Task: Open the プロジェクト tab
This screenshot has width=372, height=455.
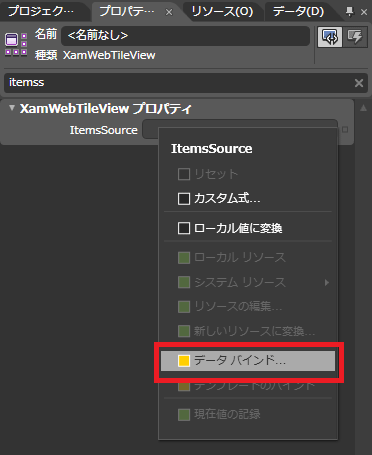Action: click(41, 12)
